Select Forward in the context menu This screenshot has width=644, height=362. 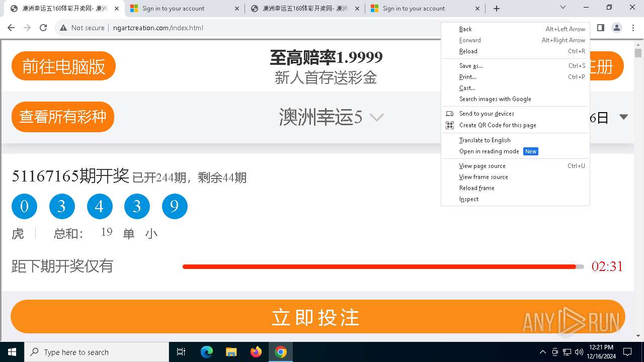(x=515, y=40)
